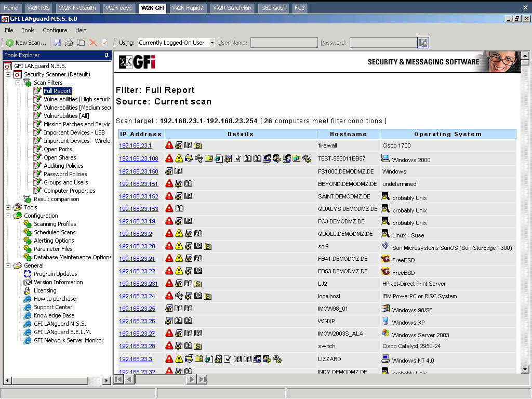Pin the Tools Explorer panel
This screenshot has height=399, width=532.
107,55
